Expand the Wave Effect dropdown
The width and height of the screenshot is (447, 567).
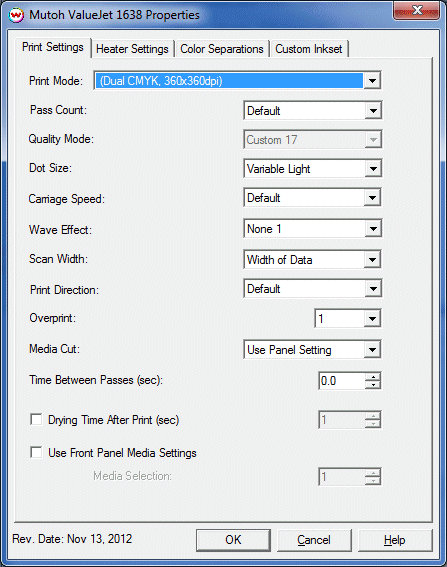coord(312,229)
